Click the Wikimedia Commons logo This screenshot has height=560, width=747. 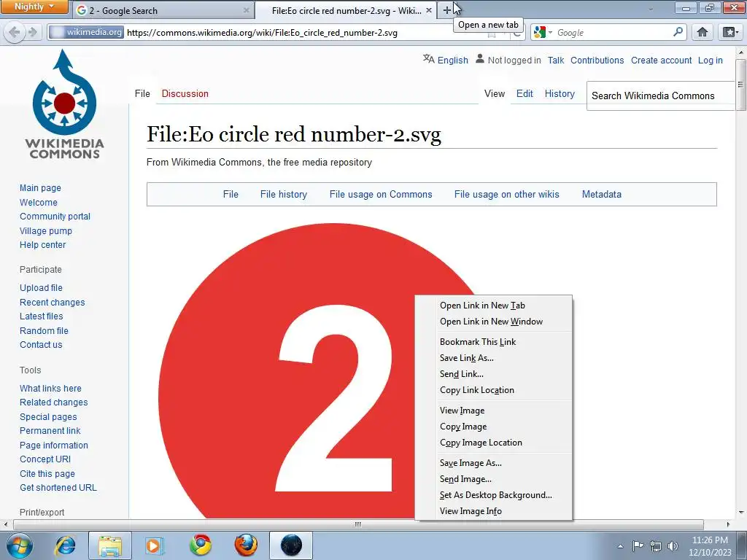point(64,105)
